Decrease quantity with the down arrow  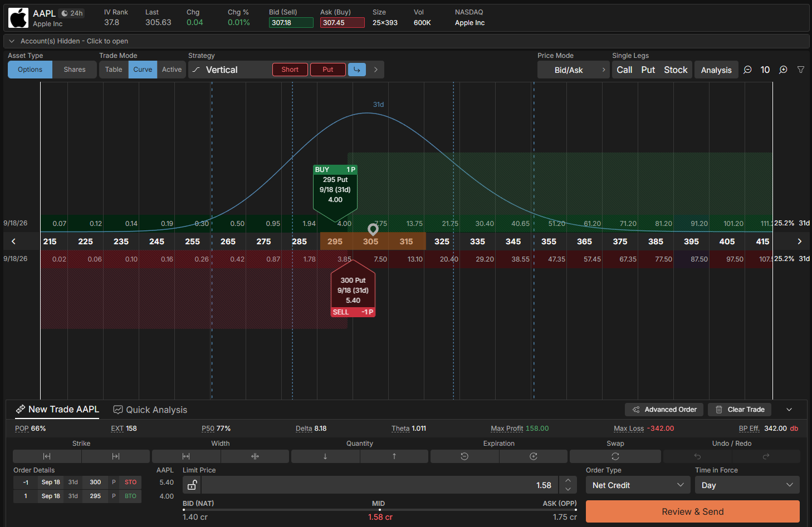tap(325, 456)
